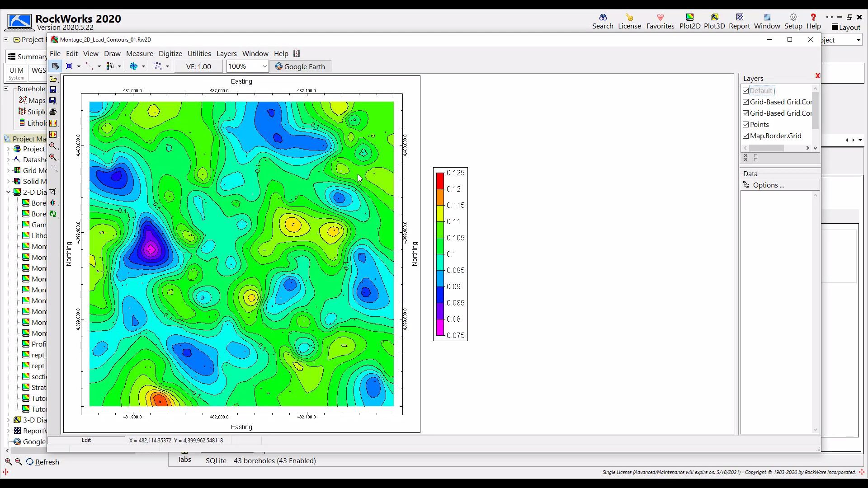Click the Google Earth export button
868x488 pixels.
click(x=301, y=66)
